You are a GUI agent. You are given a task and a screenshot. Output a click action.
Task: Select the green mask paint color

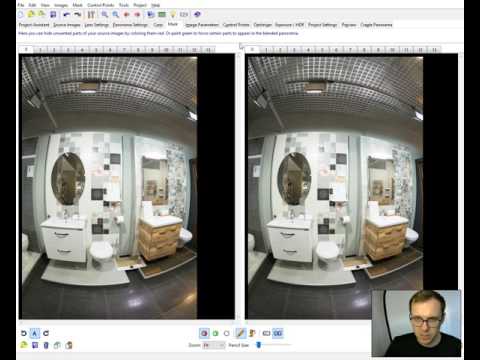pyautogui.click(x=215, y=333)
